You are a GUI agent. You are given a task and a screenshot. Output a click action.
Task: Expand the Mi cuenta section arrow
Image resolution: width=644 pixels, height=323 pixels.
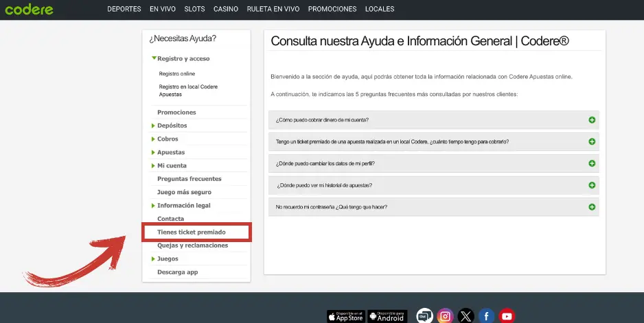tap(153, 166)
